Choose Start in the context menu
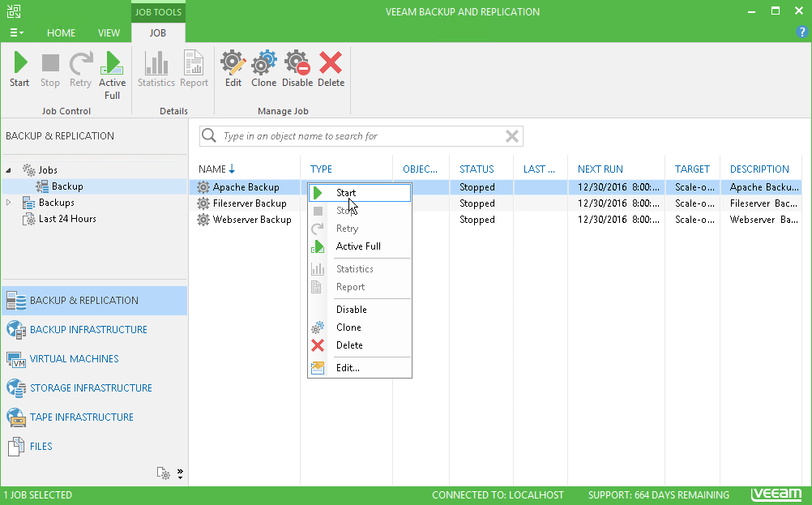The height and width of the screenshot is (505, 812). [x=360, y=193]
